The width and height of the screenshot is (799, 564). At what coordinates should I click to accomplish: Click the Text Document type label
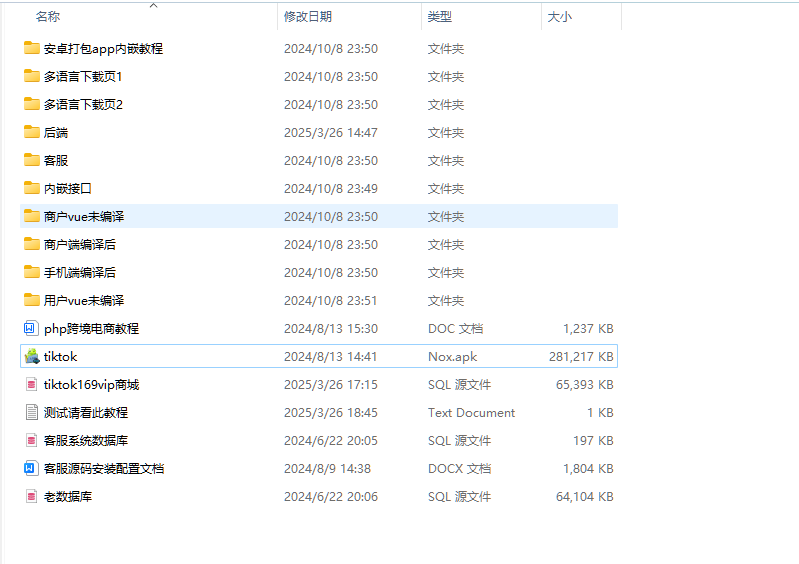click(x=471, y=413)
